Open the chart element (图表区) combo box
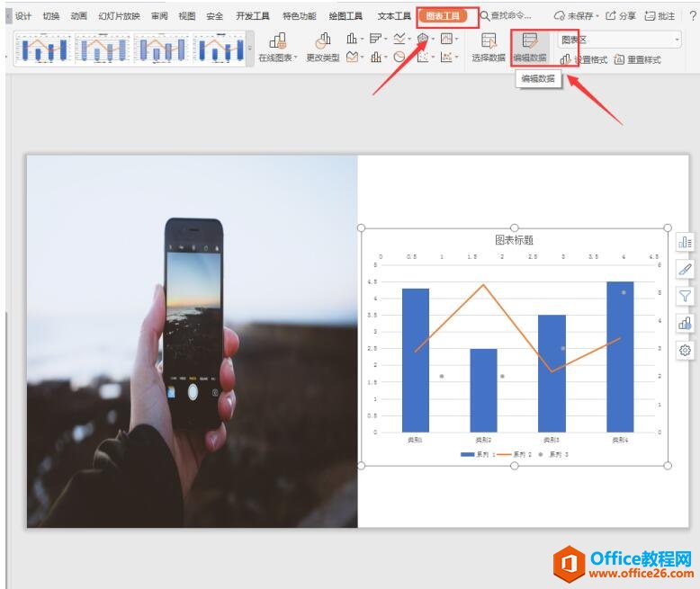The height and width of the screenshot is (589, 700). click(x=619, y=40)
